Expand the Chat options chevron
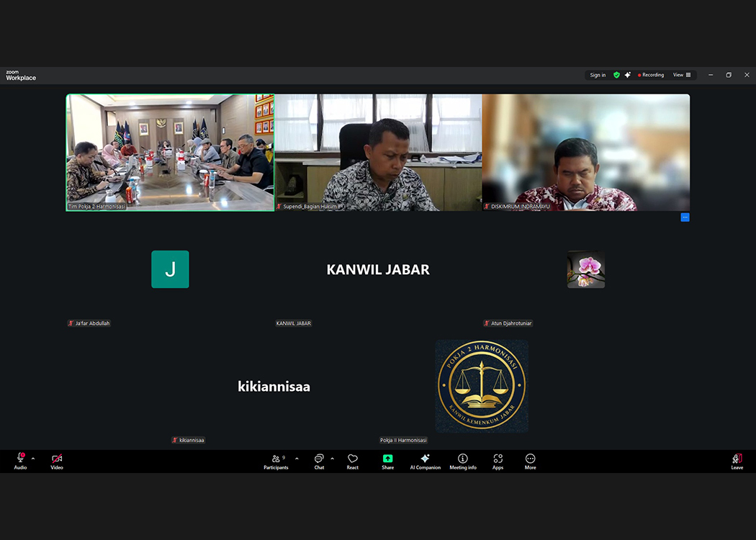 coord(332,459)
